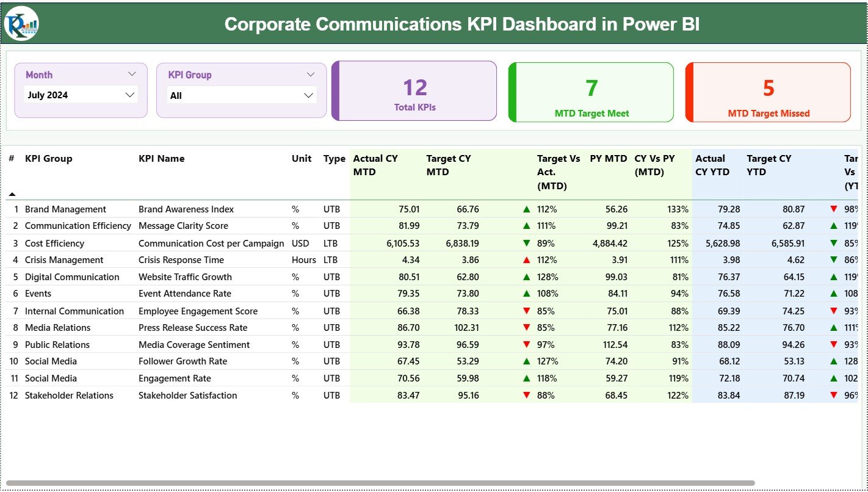Click green YTD triangle for Website Traffic Growth
868x492 pixels.
(x=833, y=277)
